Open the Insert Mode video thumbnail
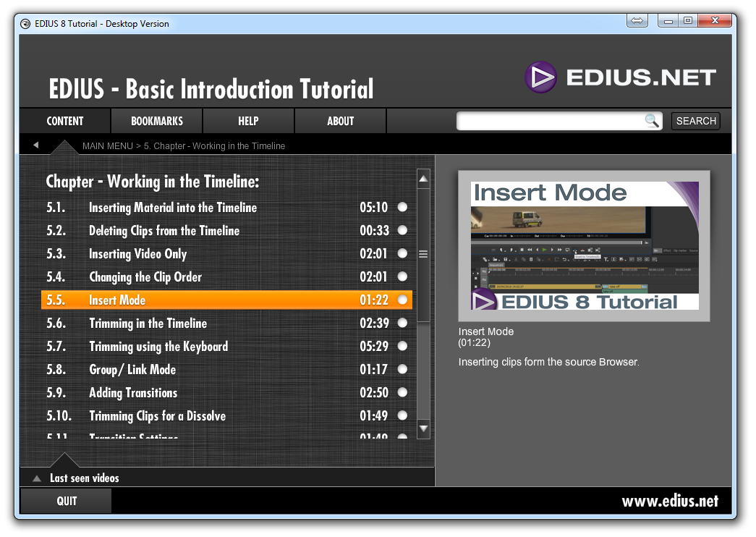The width and height of the screenshot is (756, 537). click(585, 246)
